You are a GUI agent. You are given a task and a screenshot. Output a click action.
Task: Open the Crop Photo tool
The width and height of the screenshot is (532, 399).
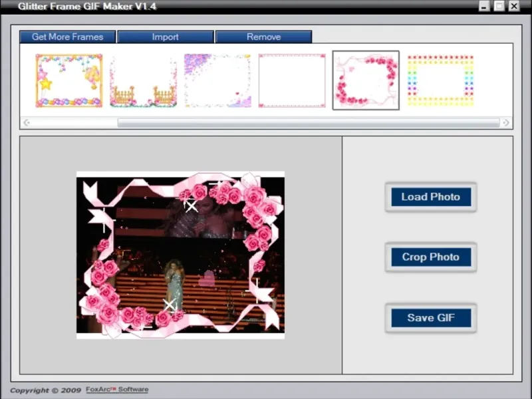[x=431, y=257]
